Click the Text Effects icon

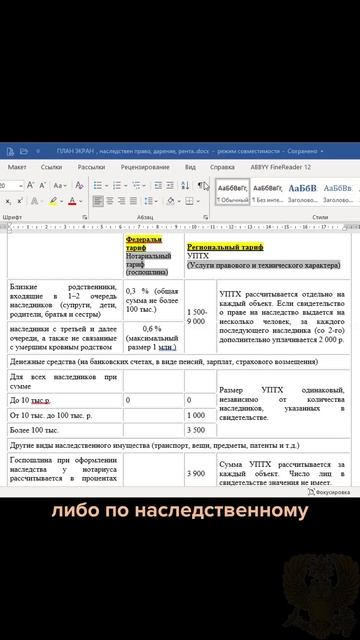click(34, 201)
